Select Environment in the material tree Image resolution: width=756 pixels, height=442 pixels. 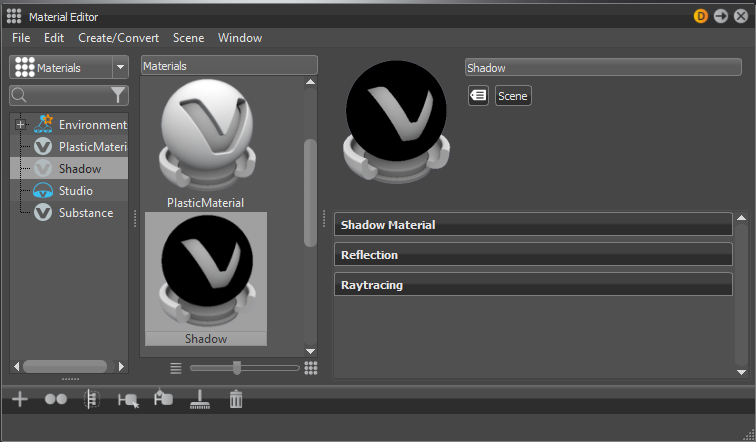pos(93,125)
